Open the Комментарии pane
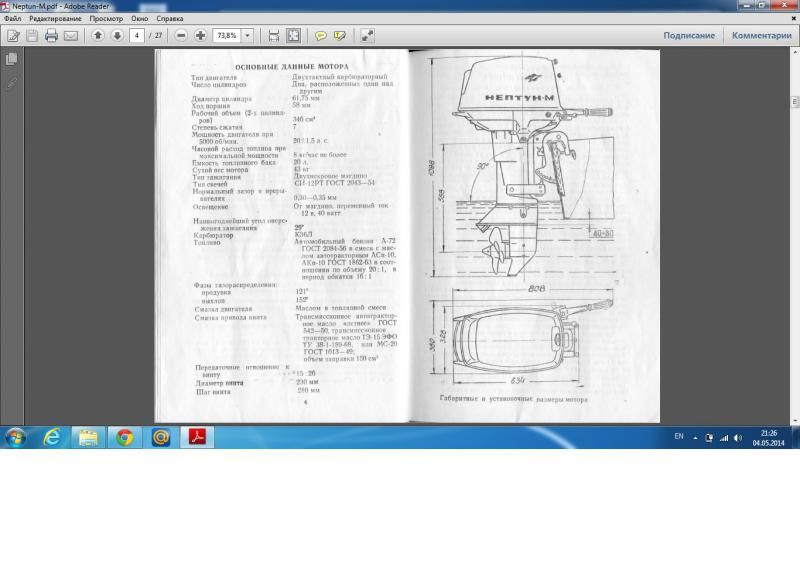Viewport: 800px width, 573px height. point(761,35)
